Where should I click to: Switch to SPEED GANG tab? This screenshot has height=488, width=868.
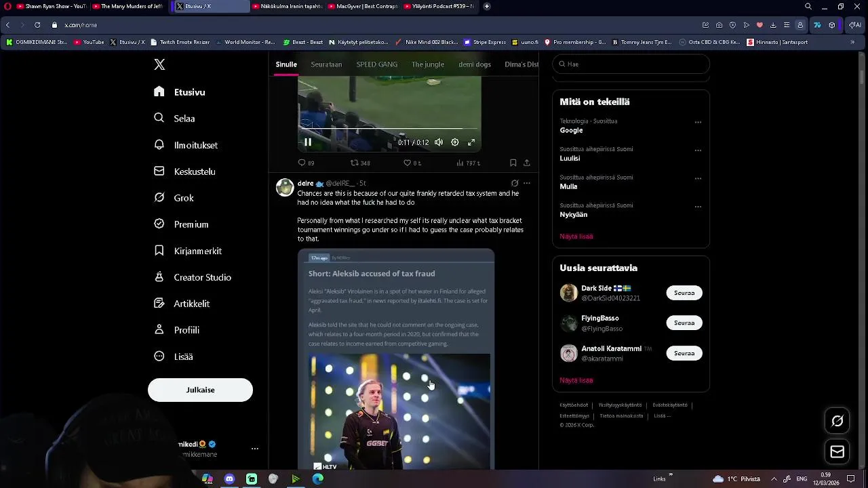click(377, 64)
